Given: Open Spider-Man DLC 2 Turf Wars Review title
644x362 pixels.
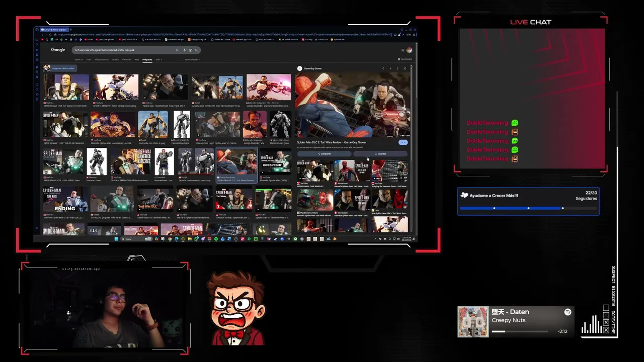Looking at the screenshot, I should click(x=332, y=142).
